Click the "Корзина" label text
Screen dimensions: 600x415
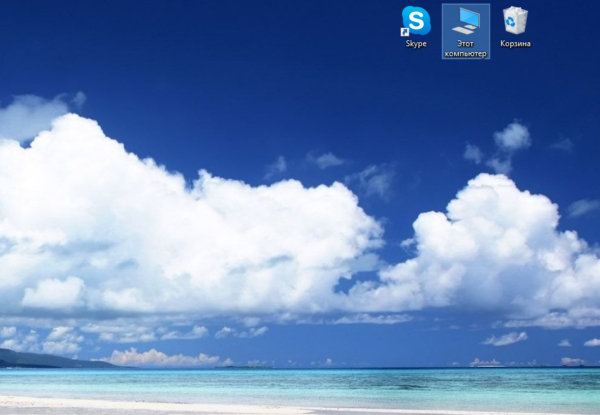coord(515,44)
